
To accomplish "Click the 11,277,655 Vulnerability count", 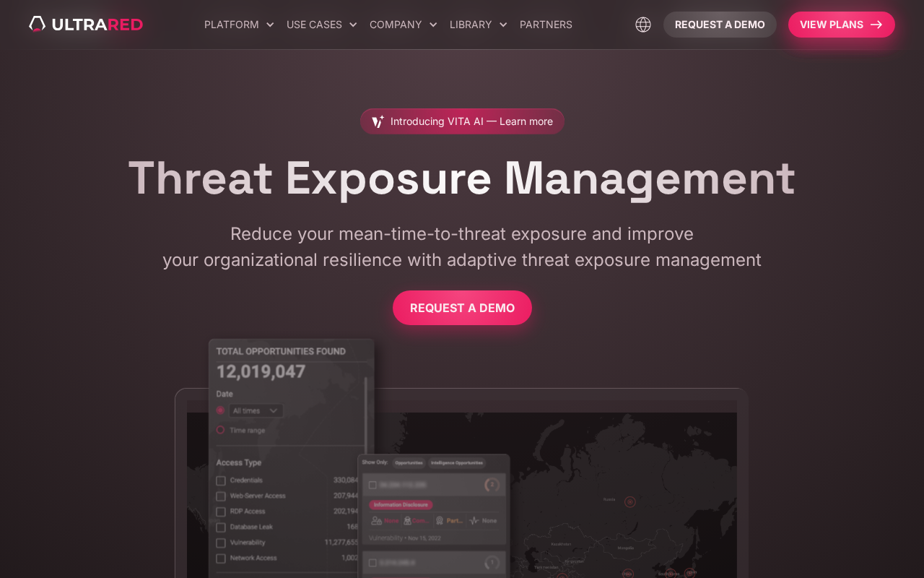I will tap(341, 543).
